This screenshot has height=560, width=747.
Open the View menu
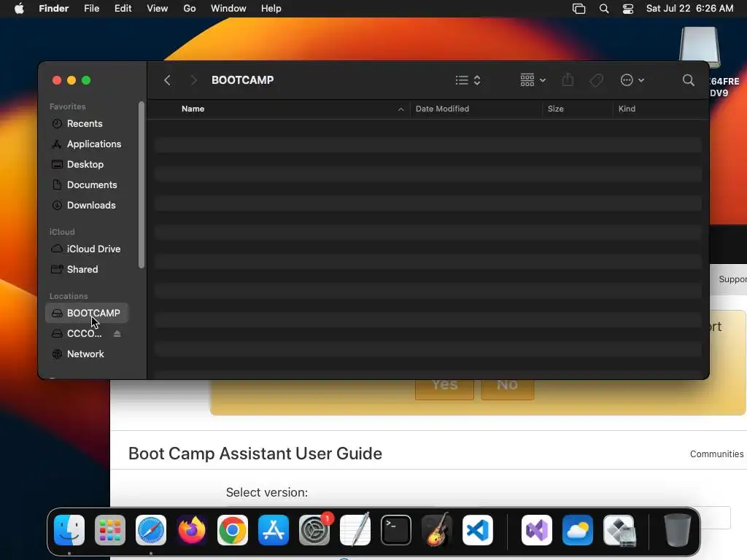click(158, 9)
